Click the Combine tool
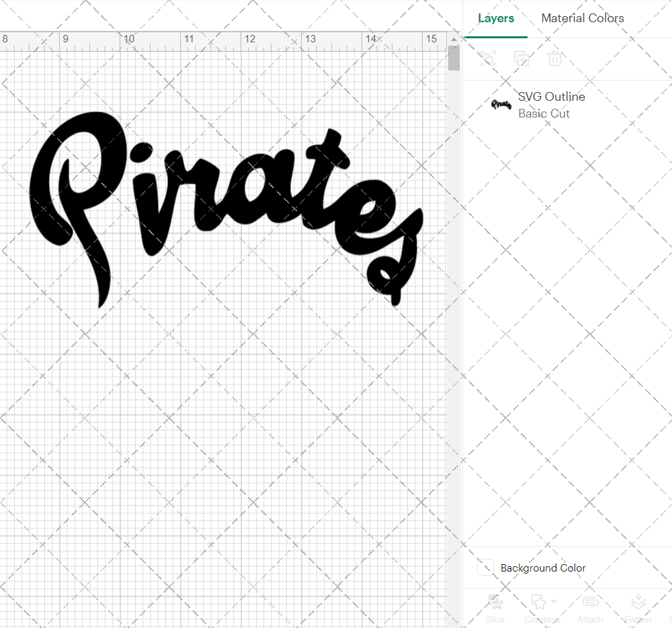The height and width of the screenshot is (628, 672). [x=542, y=609]
